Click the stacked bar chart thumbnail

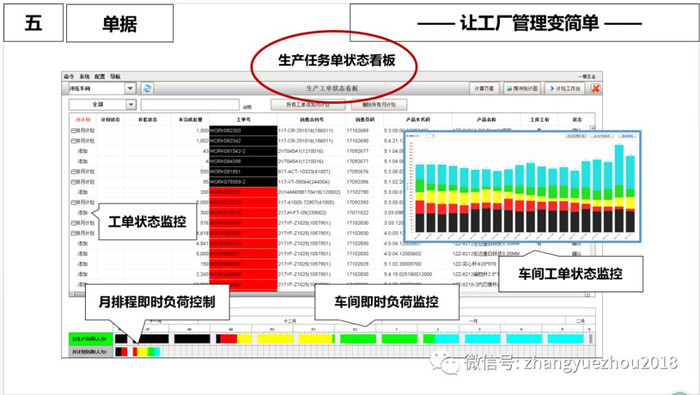coord(523,186)
